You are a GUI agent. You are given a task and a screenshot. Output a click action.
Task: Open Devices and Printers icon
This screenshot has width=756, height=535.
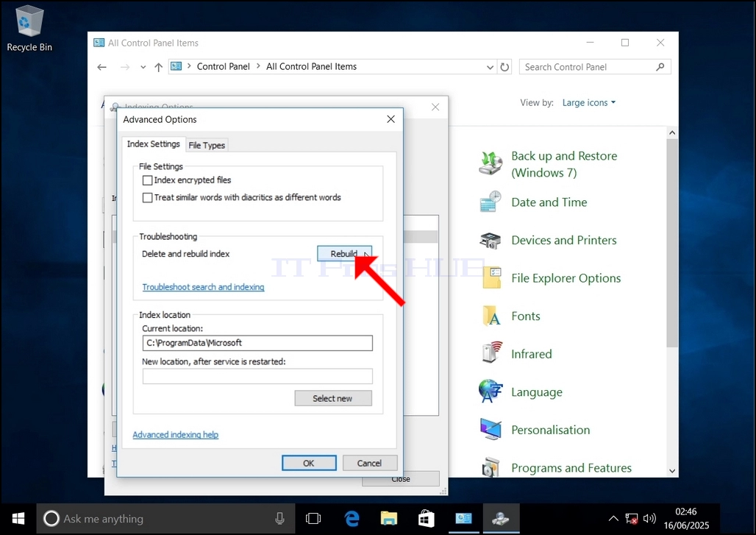click(x=491, y=240)
